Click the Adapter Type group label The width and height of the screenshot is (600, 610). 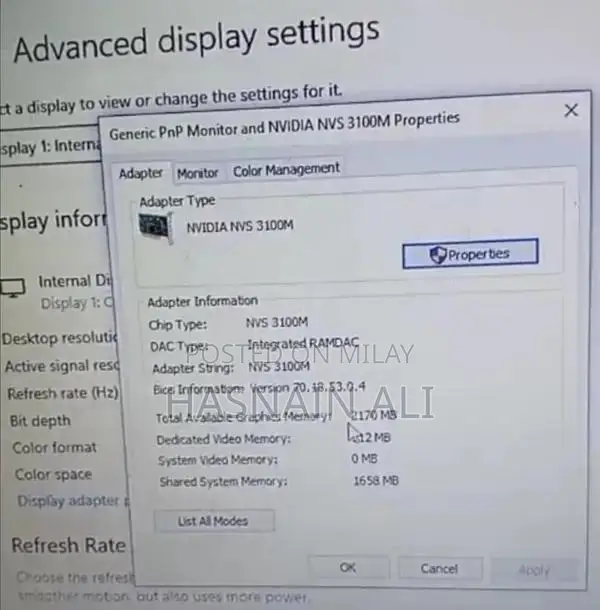(x=177, y=201)
